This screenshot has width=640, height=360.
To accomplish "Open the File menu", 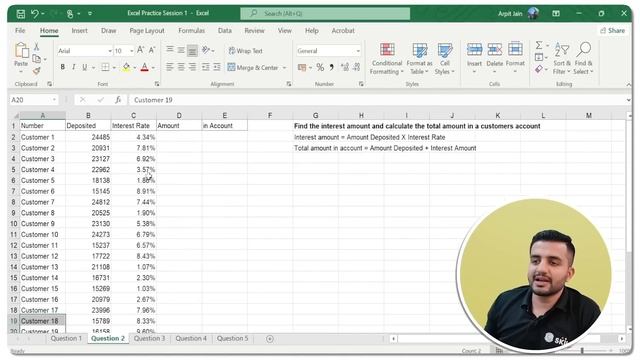I will (20, 31).
